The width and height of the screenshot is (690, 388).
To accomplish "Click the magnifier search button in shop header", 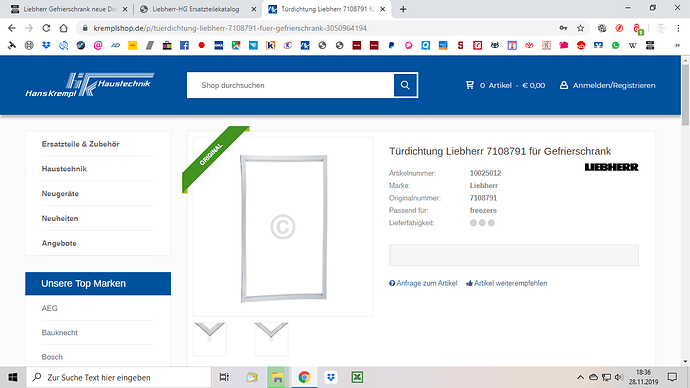I will 405,85.
